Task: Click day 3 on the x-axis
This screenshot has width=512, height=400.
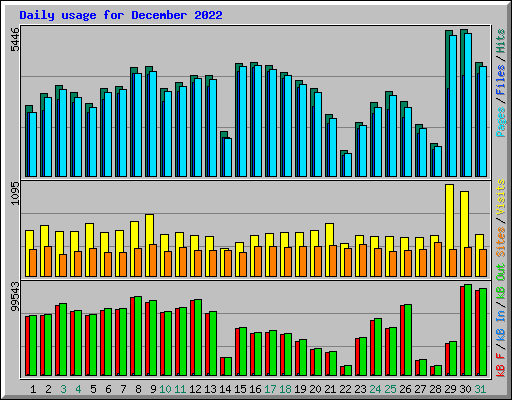Action: tap(63, 389)
